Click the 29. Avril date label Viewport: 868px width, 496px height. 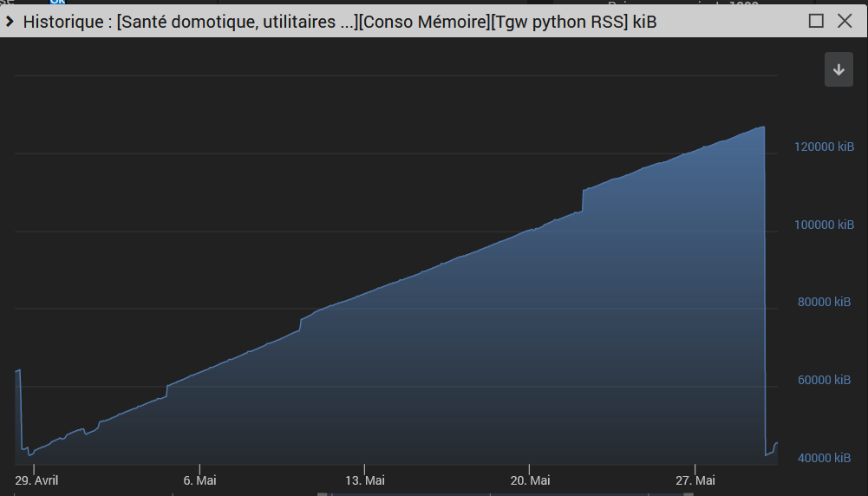[x=36, y=480]
